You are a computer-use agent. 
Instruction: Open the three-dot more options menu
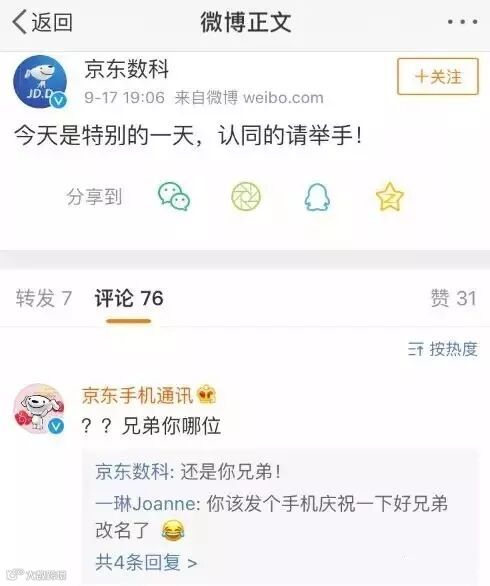(463, 22)
